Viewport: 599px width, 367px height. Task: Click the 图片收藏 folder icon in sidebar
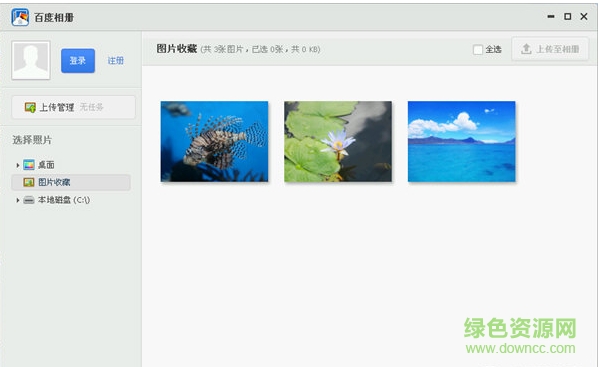(29, 182)
